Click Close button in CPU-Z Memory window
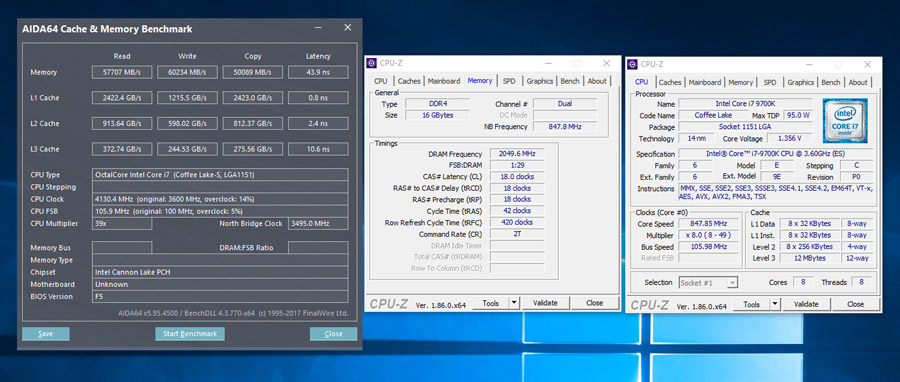The image size is (900, 382). click(595, 303)
